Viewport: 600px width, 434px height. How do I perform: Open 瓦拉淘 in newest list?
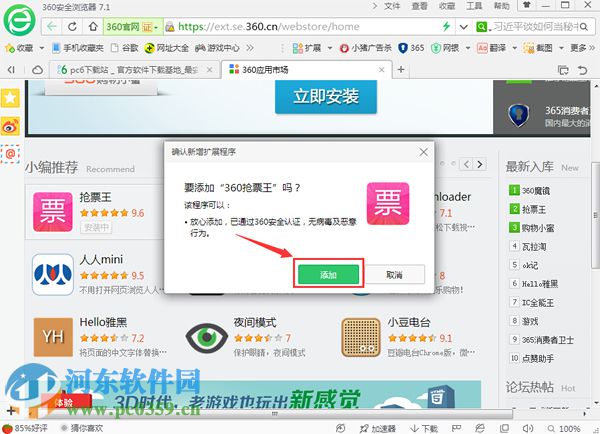click(x=534, y=247)
